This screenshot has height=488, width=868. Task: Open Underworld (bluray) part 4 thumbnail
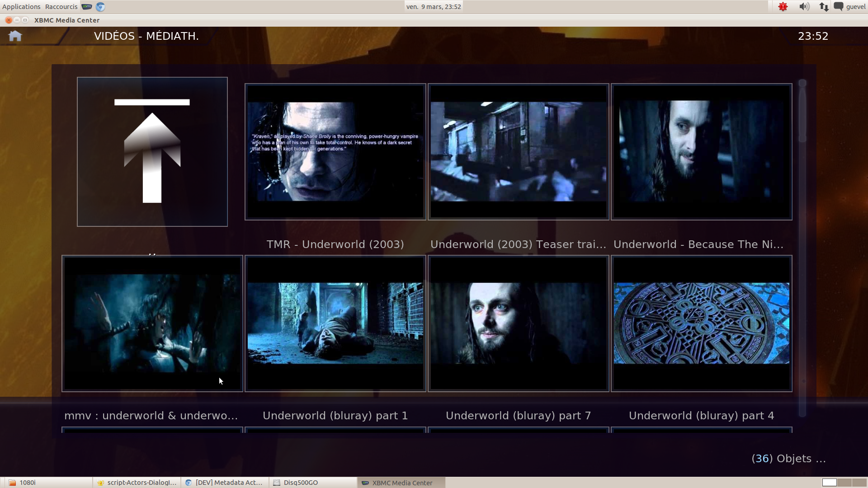pos(701,323)
